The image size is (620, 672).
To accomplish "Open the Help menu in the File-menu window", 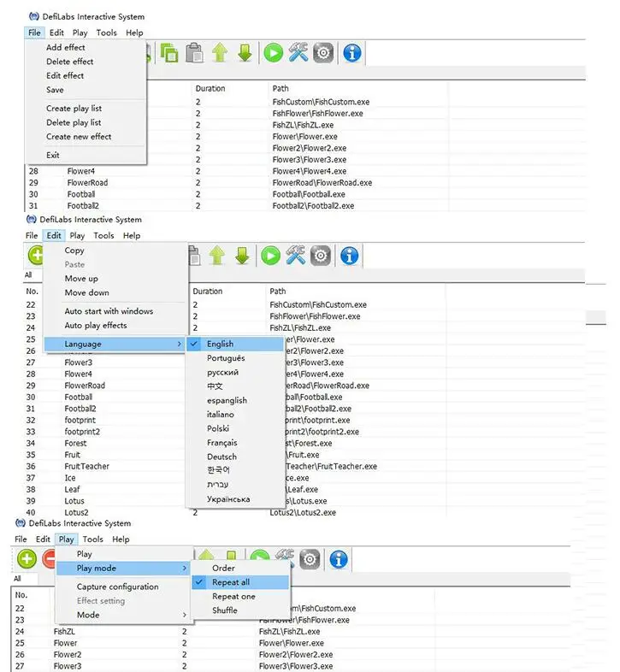I will 134,32.
